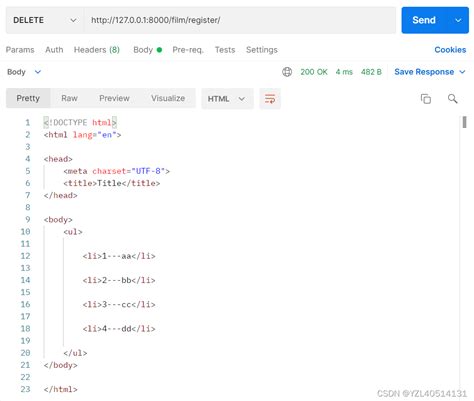Copy response using the copy icon

coord(426,99)
